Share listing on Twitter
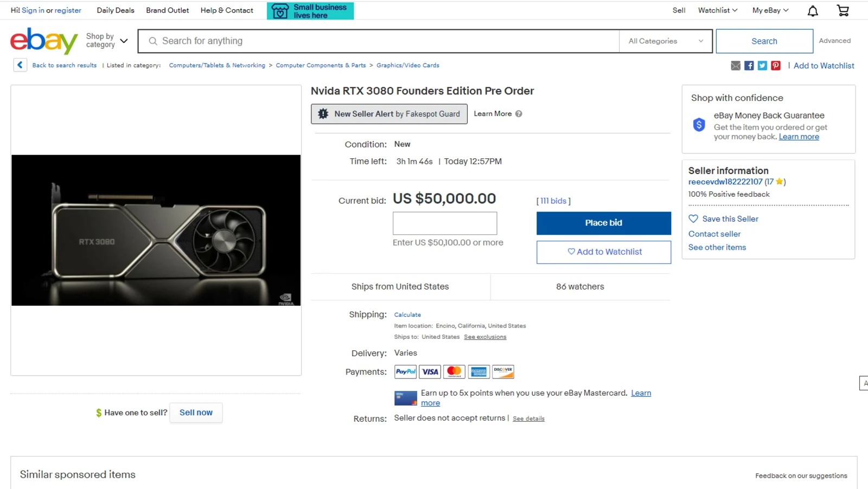The image size is (868, 489). [762, 66]
